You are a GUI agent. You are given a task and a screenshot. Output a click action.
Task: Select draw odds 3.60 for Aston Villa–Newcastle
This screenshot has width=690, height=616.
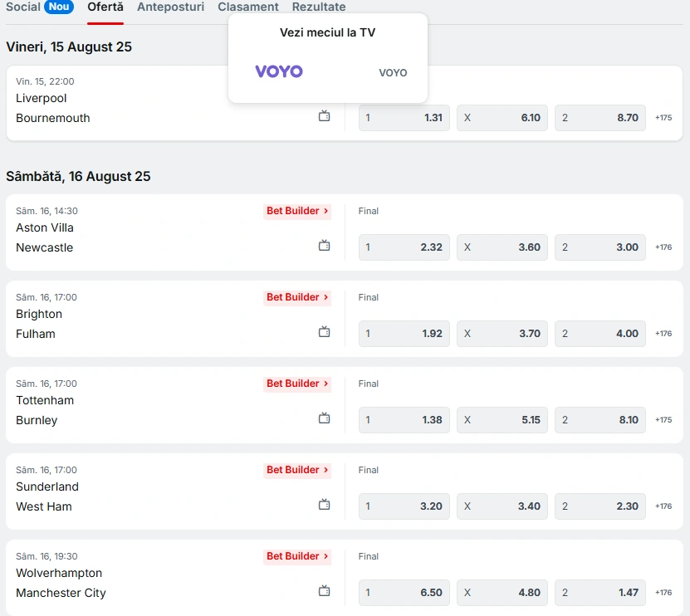(502, 247)
